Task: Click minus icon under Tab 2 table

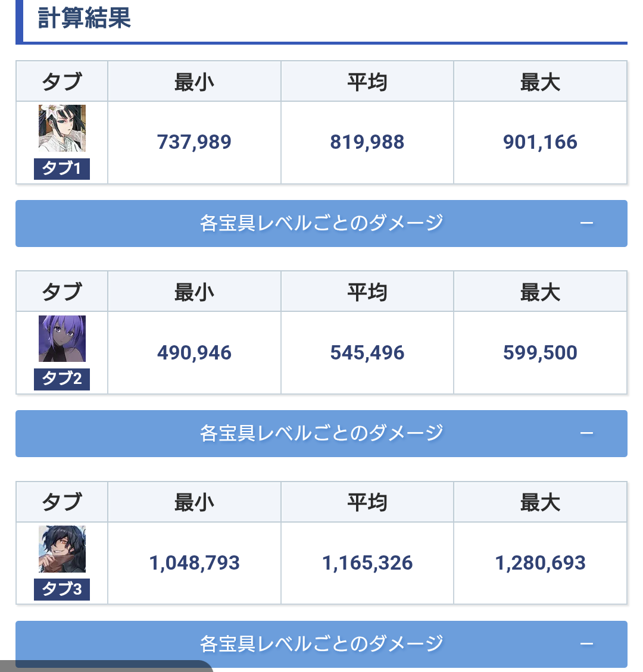Action: point(586,433)
